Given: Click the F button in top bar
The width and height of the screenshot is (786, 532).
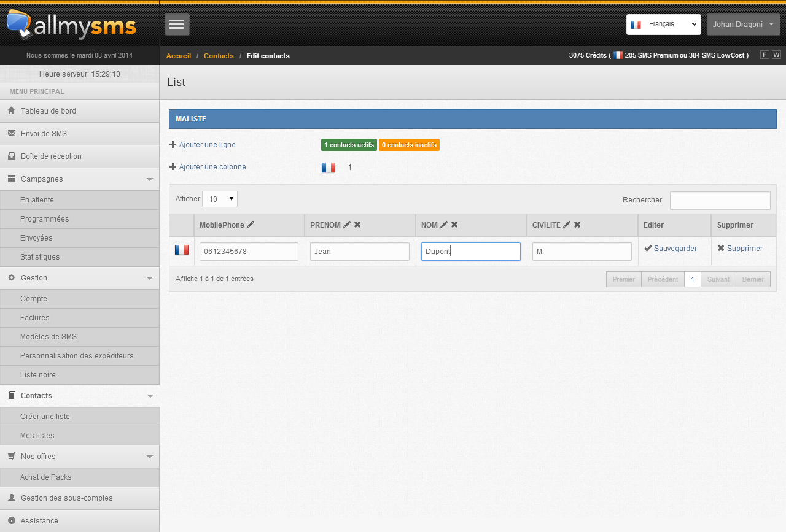Looking at the screenshot, I should click(x=765, y=55).
